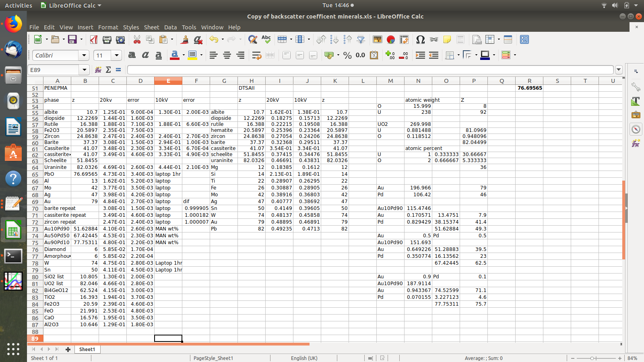
Task: Open the Data menu
Action: pyautogui.click(x=170, y=27)
